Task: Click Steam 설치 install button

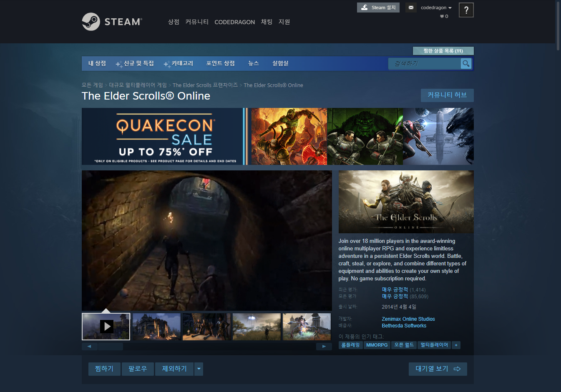Action: [x=378, y=7]
